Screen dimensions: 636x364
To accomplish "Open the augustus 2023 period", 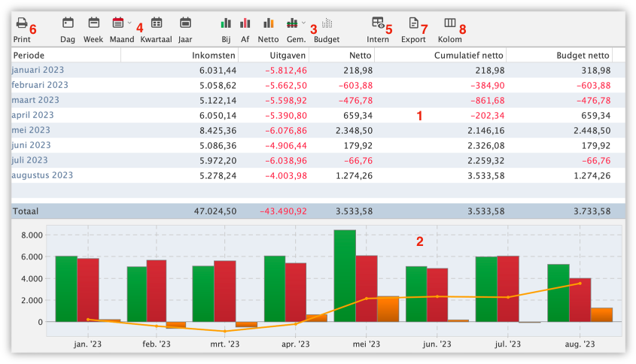I will (42, 175).
